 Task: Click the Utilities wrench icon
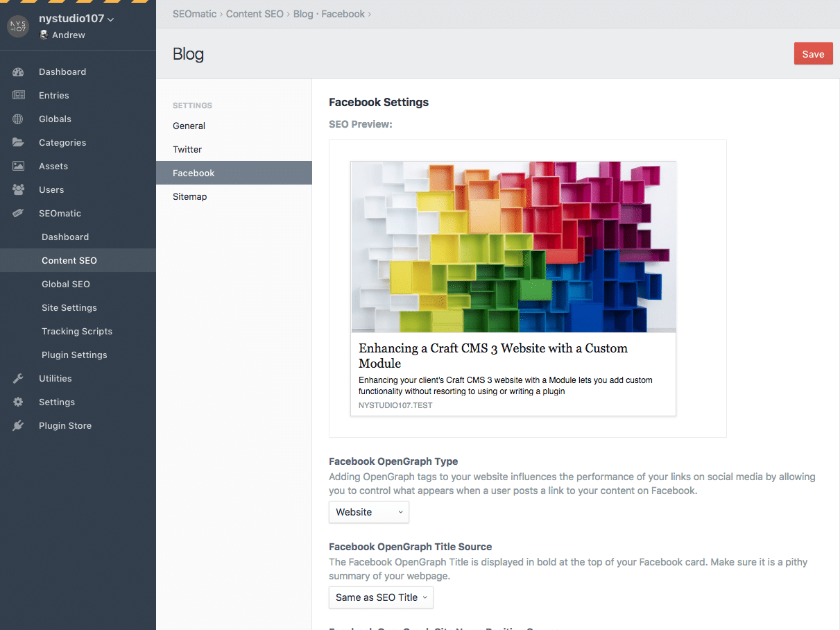[x=18, y=378]
